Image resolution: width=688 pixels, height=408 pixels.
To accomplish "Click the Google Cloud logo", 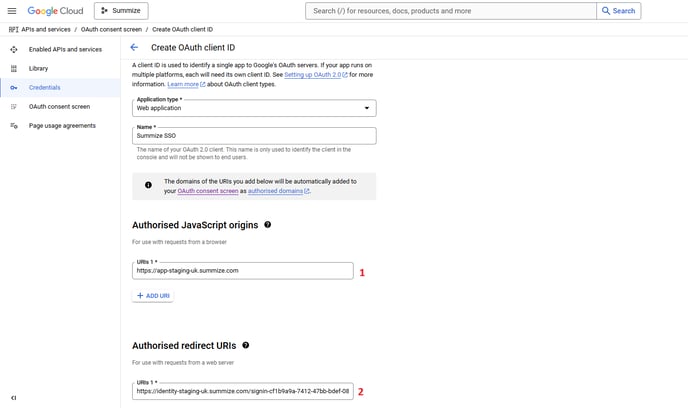I will click(55, 11).
